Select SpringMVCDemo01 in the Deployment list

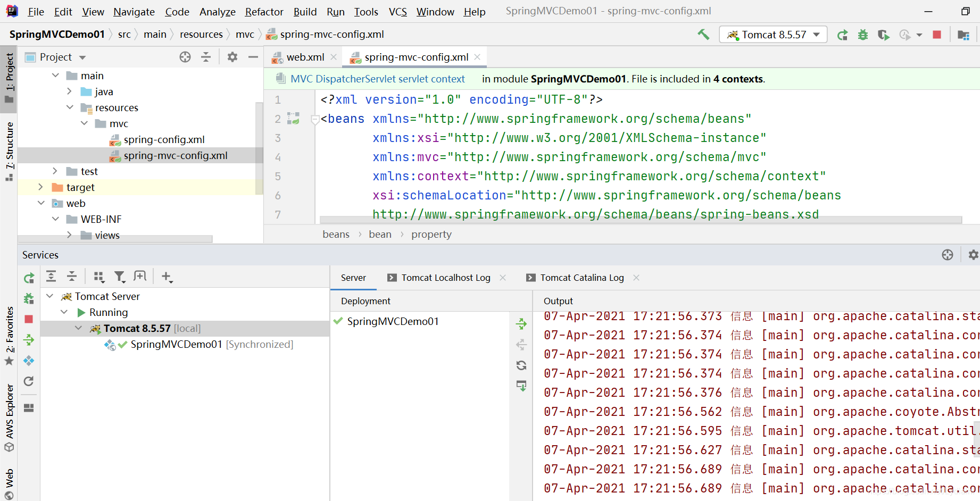393,321
